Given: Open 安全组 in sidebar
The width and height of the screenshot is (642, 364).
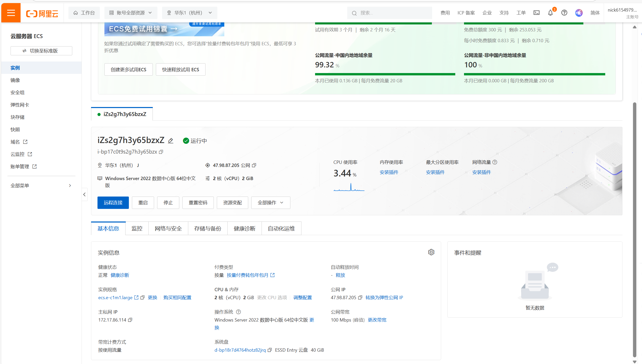Looking at the screenshot, I should click(41, 92).
